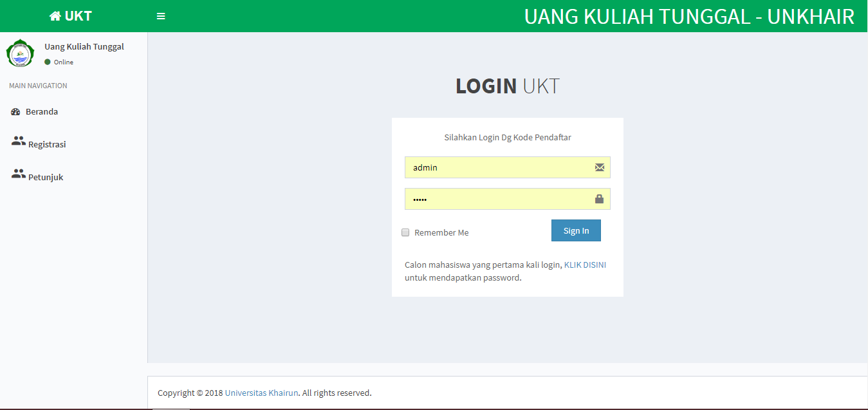Focus the username field containing admin
This screenshot has height=410, width=868.
point(507,167)
